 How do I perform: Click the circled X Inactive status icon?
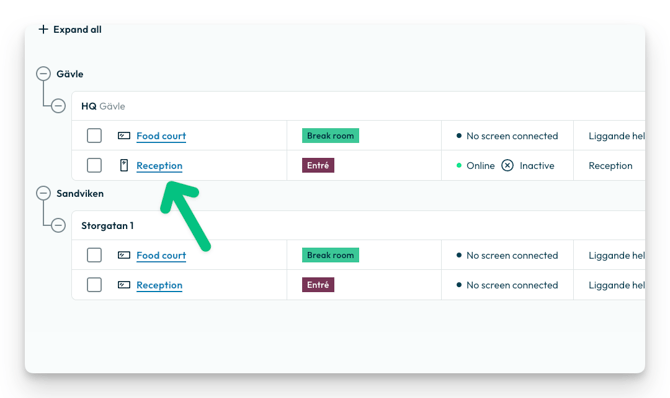[x=507, y=165]
